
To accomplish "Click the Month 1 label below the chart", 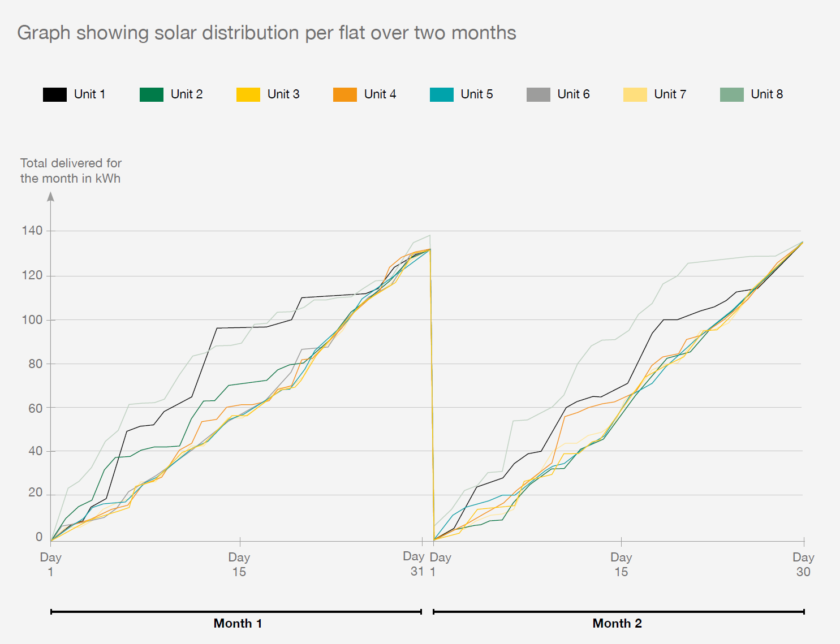I will [238, 623].
